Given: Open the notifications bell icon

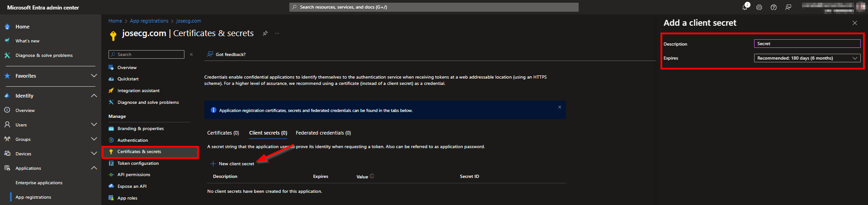Looking at the screenshot, I should [x=745, y=7].
